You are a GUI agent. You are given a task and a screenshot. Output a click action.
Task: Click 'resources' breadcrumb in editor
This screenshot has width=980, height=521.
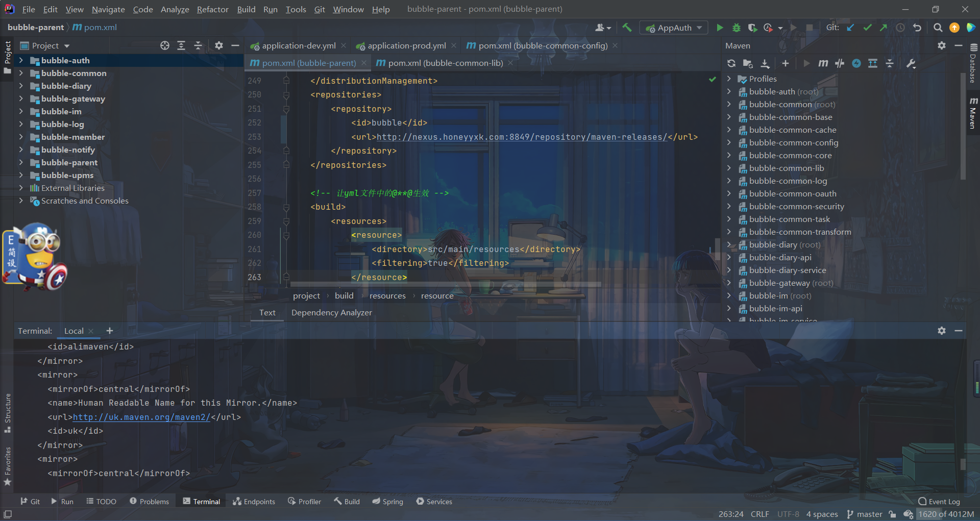coord(387,295)
